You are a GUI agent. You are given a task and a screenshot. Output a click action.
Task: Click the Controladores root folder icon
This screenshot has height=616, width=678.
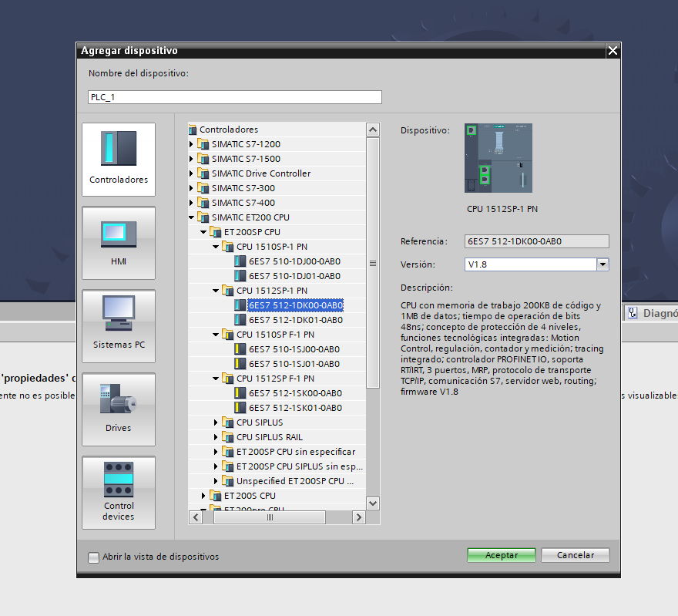pyautogui.click(x=193, y=130)
